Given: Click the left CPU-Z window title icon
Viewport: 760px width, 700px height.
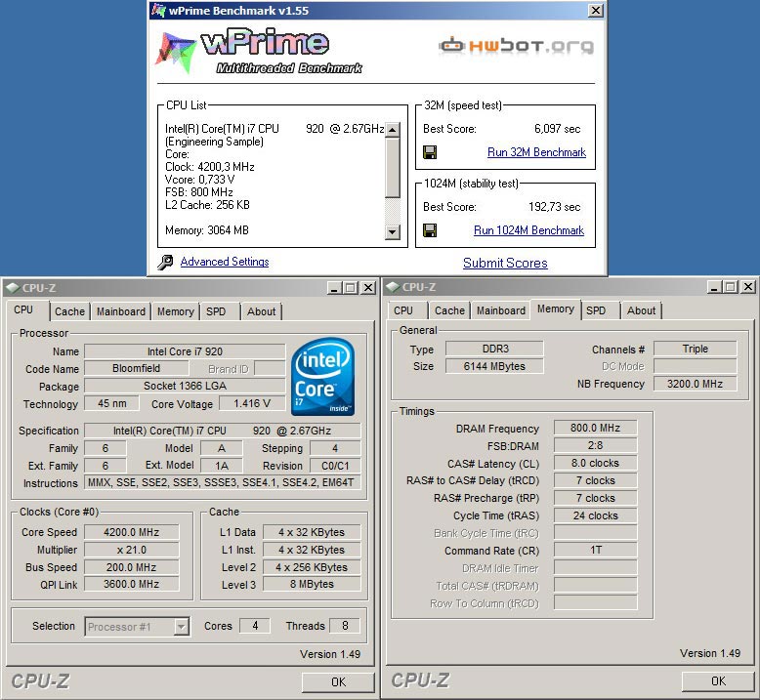Looking at the screenshot, I should (13, 288).
